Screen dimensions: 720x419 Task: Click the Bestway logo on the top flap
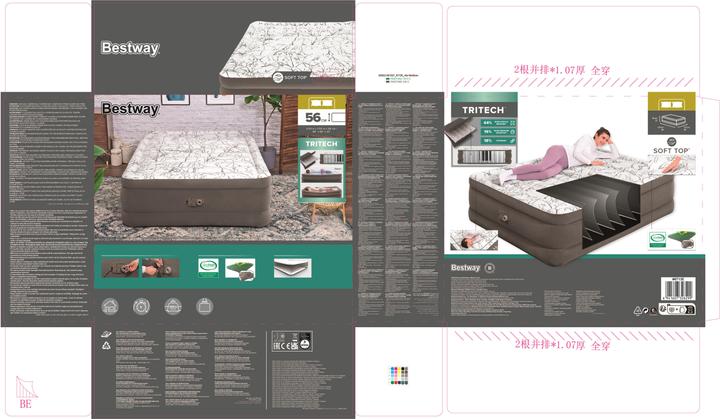click(x=130, y=48)
